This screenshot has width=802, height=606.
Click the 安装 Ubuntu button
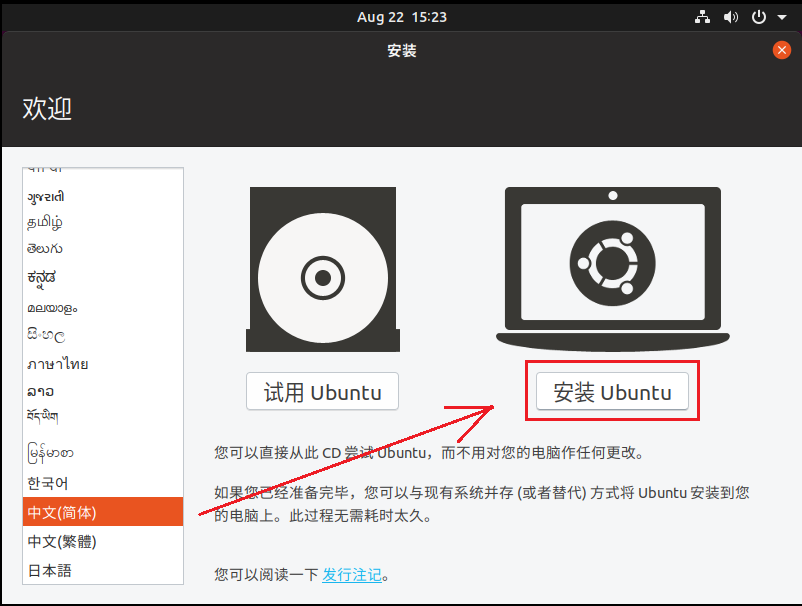[x=612, y=391]
